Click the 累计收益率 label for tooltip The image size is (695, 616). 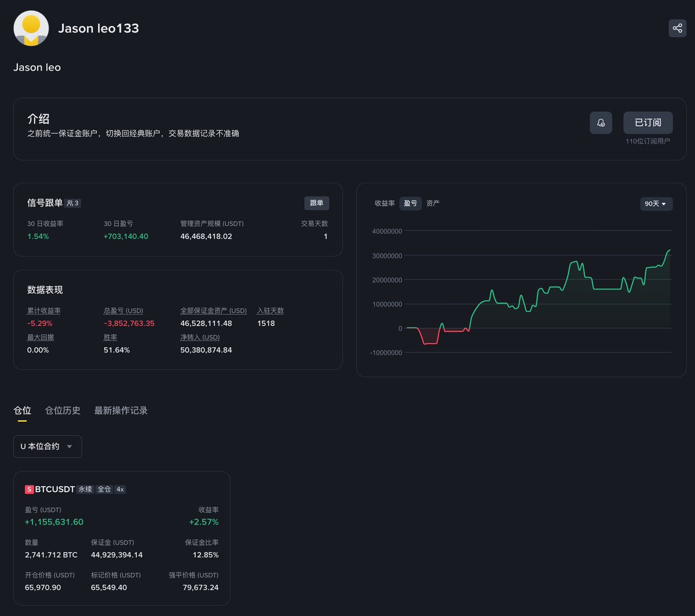click(x=44, y=311)
